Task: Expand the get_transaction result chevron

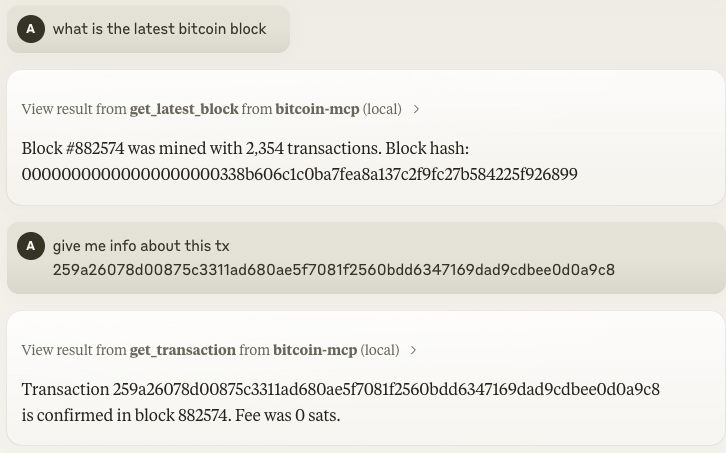Action: point(413,350)
